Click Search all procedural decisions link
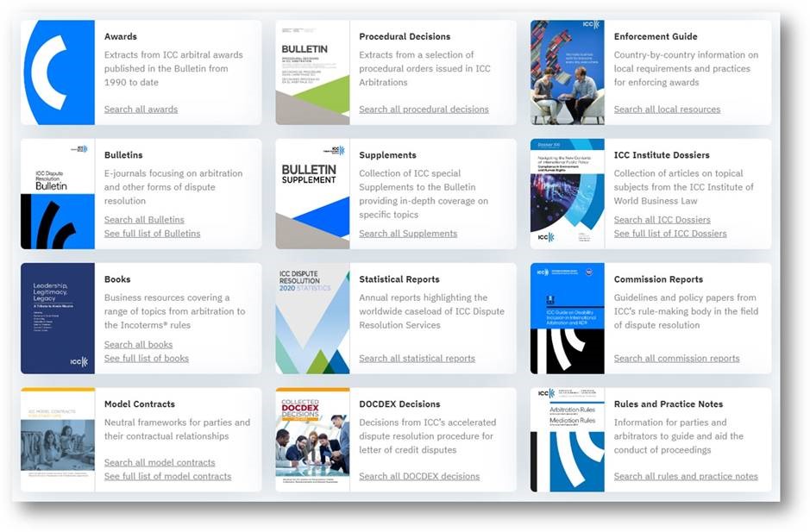Viewport: 810px width, 532px height. tap(424, 109)
